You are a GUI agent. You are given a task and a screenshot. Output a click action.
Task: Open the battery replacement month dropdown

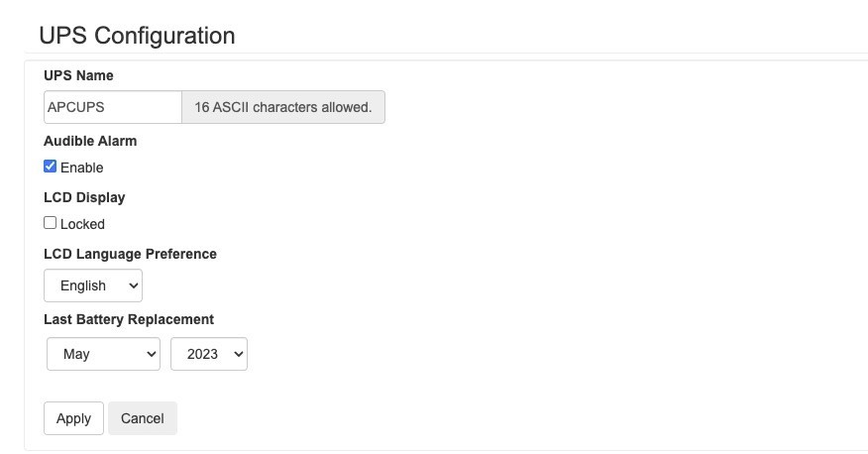point(102,354)
